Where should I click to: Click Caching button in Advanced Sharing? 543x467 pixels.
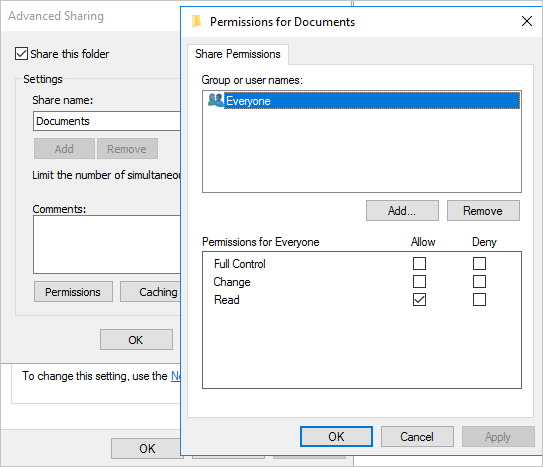[150, 291]
